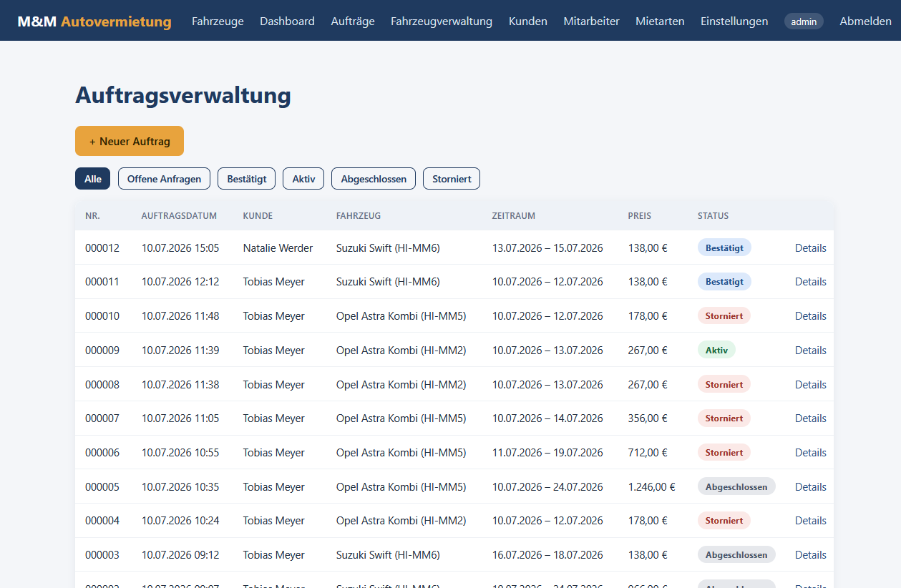
Task: Show Storniert orders only
Action: click(x=452, y=179)
